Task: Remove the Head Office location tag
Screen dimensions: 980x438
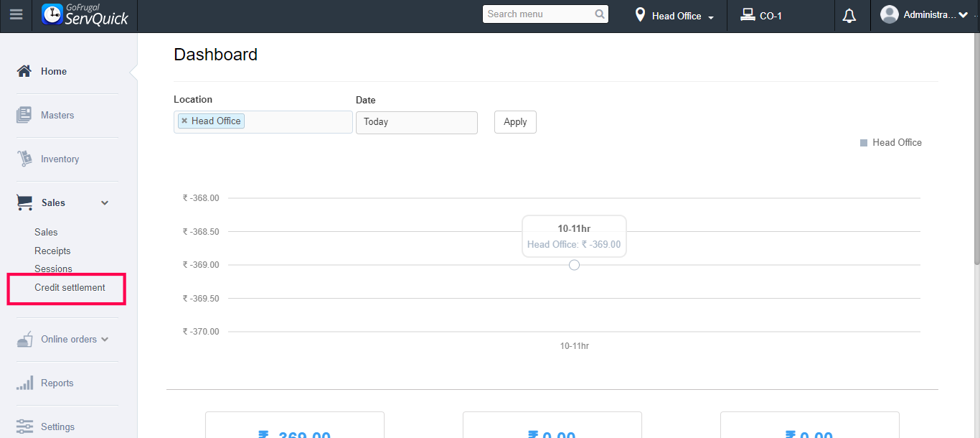Action: 184,121
